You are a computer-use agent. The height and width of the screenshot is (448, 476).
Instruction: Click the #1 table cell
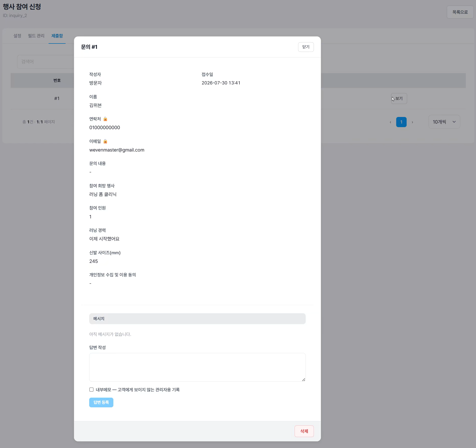pos(57,98)
